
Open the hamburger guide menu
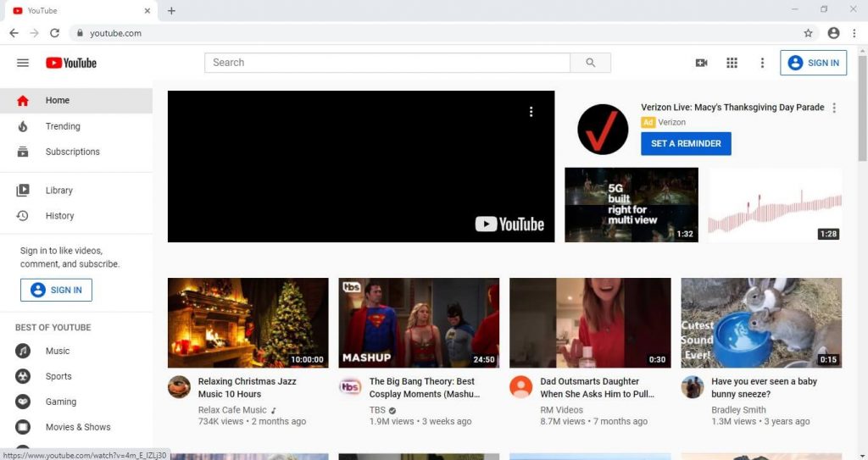[23, 63]
